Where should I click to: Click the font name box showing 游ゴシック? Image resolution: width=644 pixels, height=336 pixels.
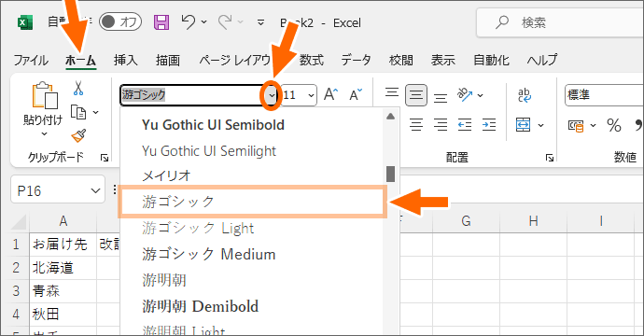click(192, 95)
